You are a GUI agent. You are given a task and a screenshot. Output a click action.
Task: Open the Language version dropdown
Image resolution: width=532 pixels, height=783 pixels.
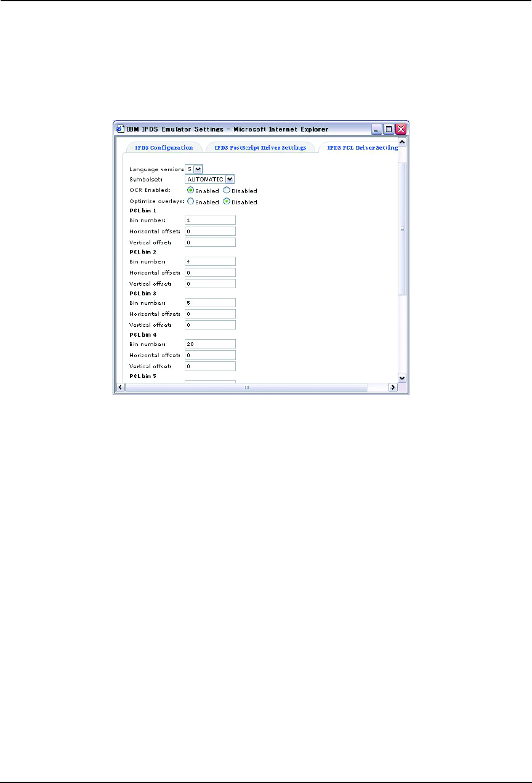pyautogui.click(x=195, y=168)
